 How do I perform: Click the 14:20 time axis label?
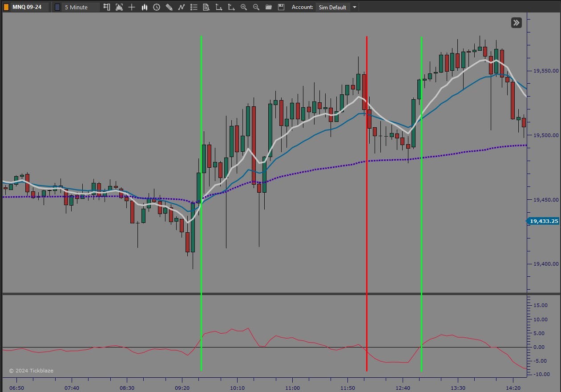tap(513, 388)
